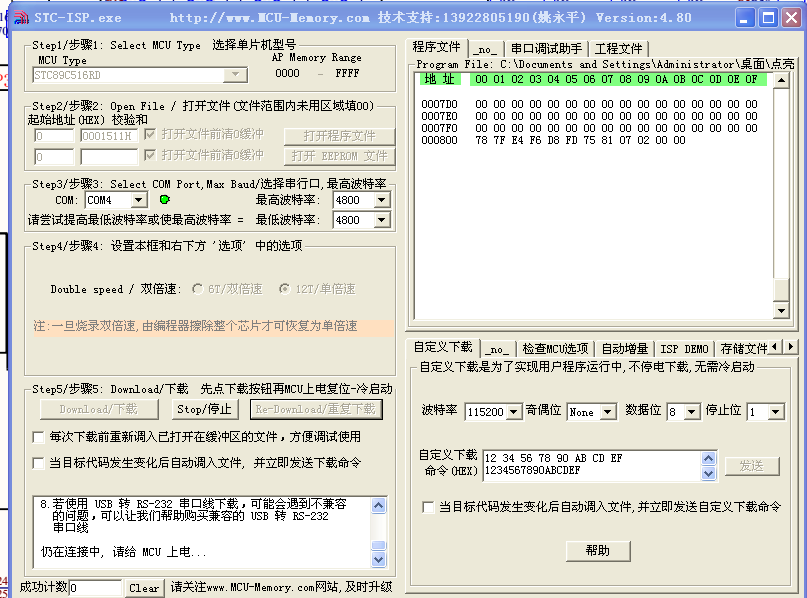Click status text 仍在连接中, 请给 MCU 上电
This screenshot has width=807, height=598.
point(124,552)
